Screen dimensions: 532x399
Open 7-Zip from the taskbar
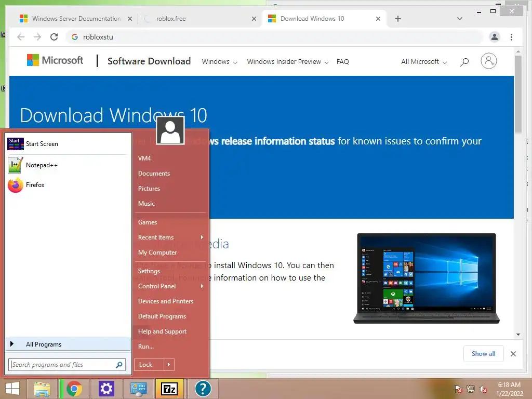[169, 389]
